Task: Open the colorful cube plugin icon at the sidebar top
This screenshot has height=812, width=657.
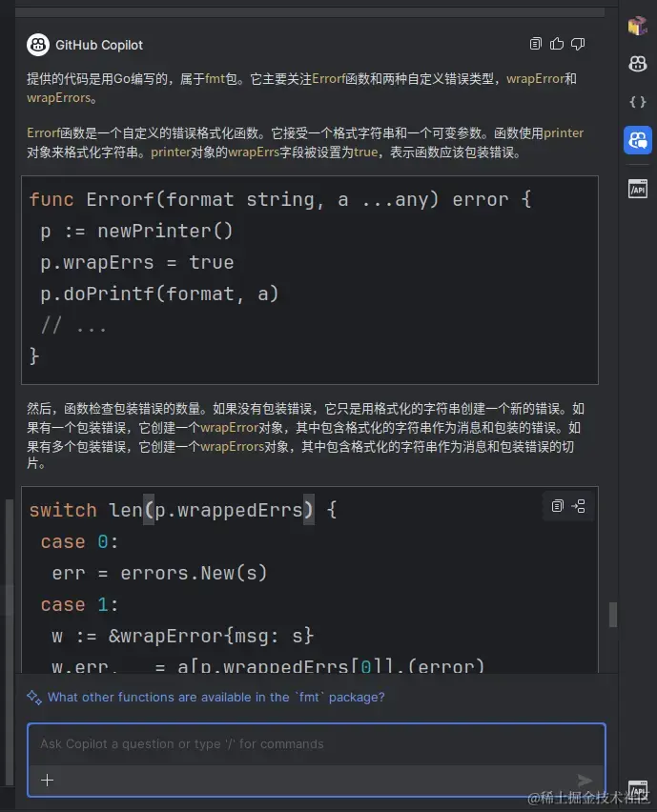Action: pyautogui.click(x=637, y=25)
